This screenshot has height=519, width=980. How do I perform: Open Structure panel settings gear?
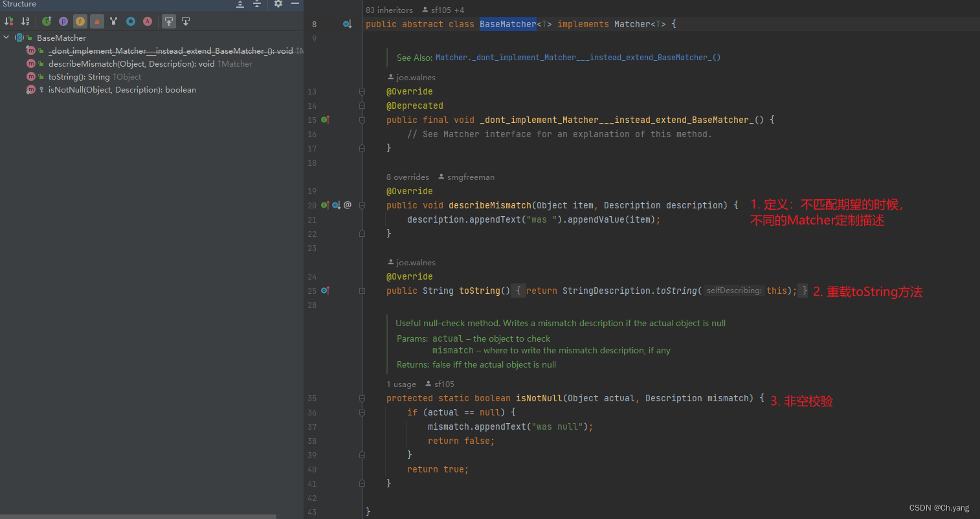tap(278, 4)
